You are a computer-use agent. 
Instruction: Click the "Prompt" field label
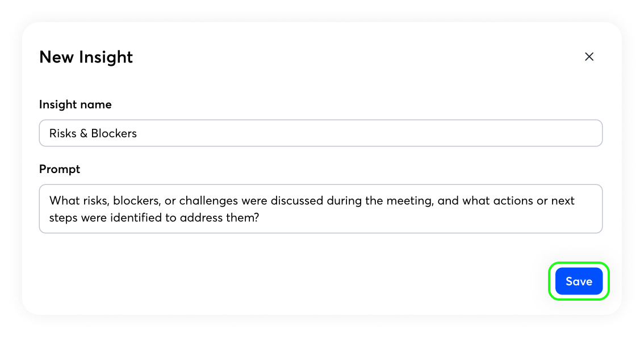pyautogui.click(x=60, y=169)
